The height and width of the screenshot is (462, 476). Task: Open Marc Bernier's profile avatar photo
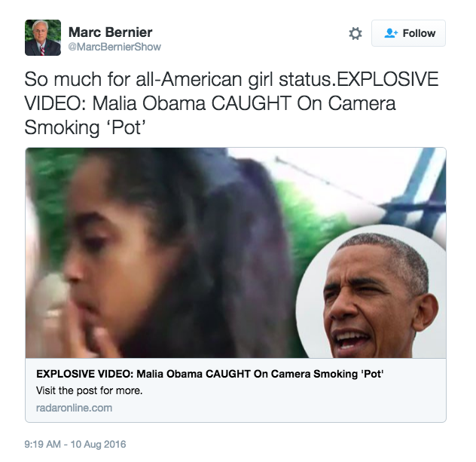tap(43, 38)
